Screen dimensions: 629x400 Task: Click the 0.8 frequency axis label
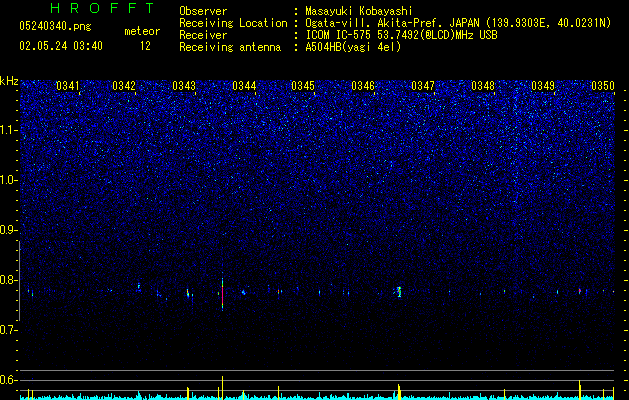(x=8, y=280)
